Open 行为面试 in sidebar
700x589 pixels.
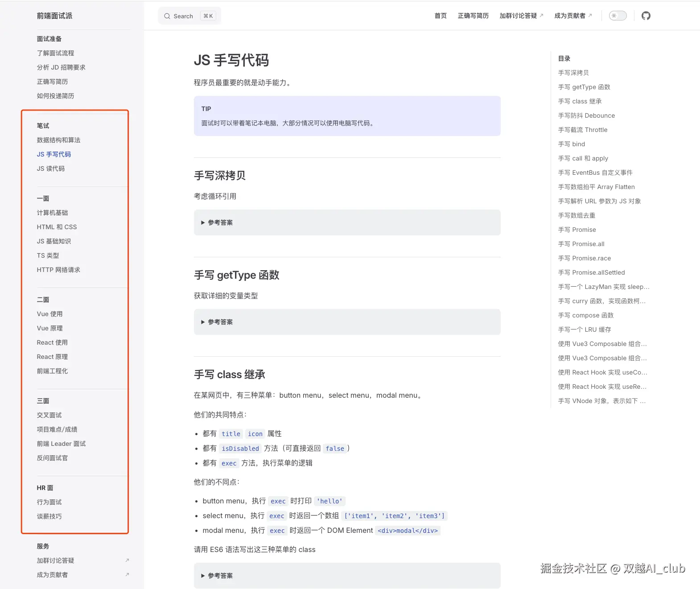tap(49, 502)
